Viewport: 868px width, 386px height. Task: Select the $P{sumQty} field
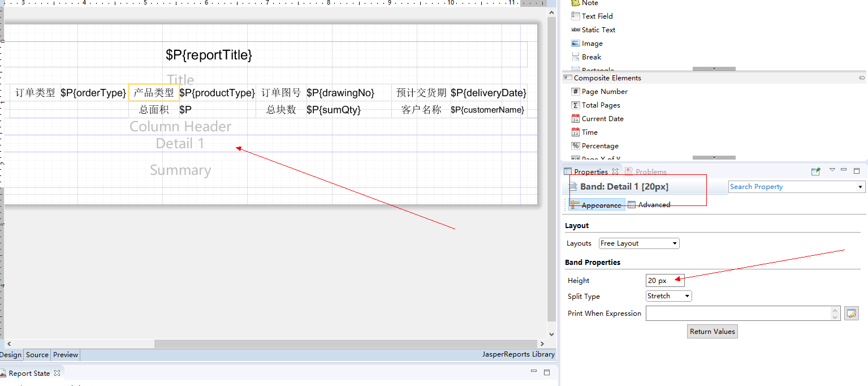(349, 110)
